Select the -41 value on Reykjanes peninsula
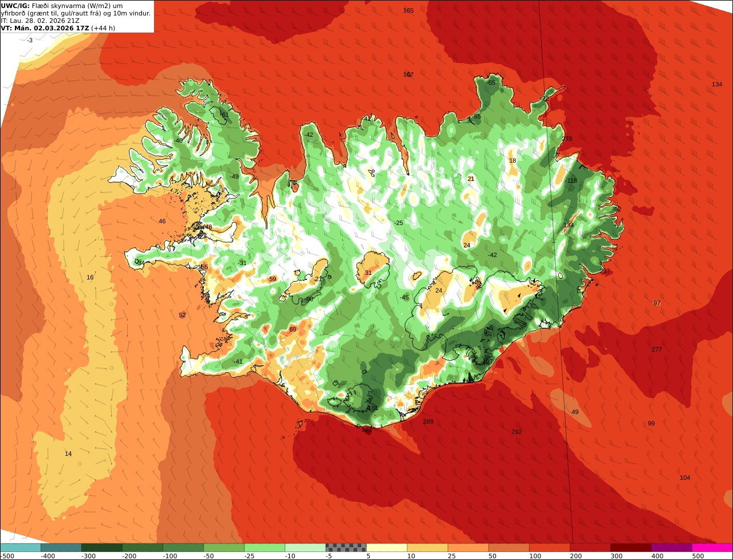The image size is (733, 560). [x=238, y=361]
